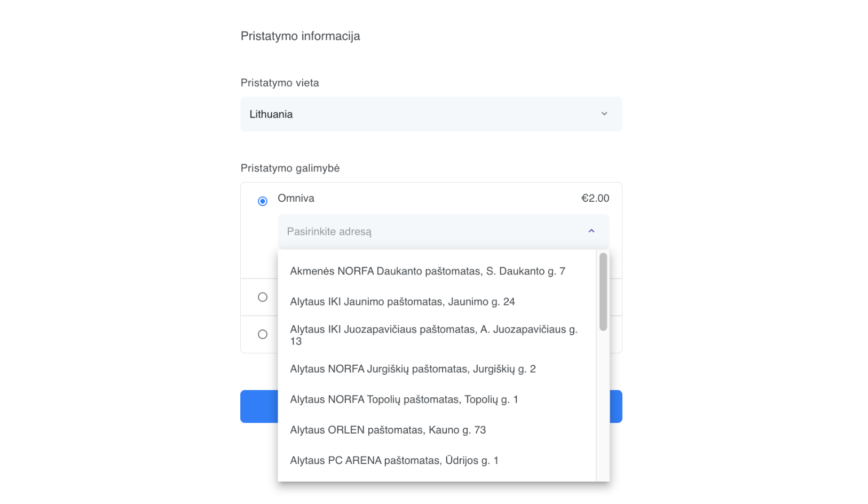
Task: Choose the third delivery option radio button
Action: pos(262,334)
